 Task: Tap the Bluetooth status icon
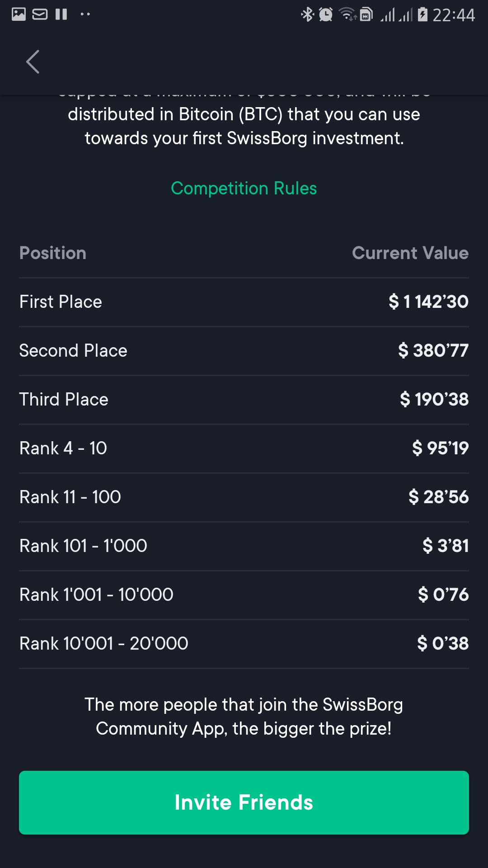[x=307, y=14]
